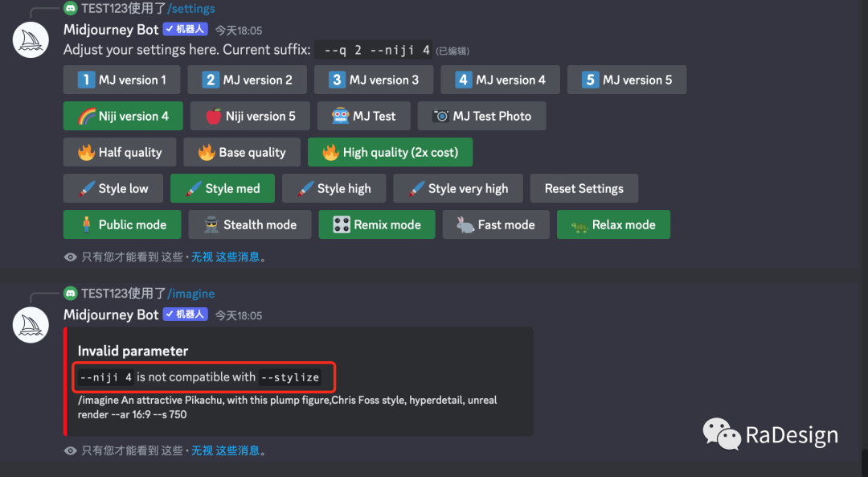Click the 今天18:05 timestamp on the Invalid parameter message

click(239, 315)
